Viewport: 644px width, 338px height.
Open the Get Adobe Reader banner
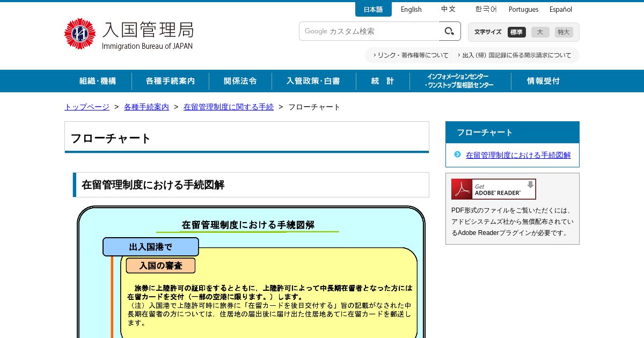click(493, 189)
